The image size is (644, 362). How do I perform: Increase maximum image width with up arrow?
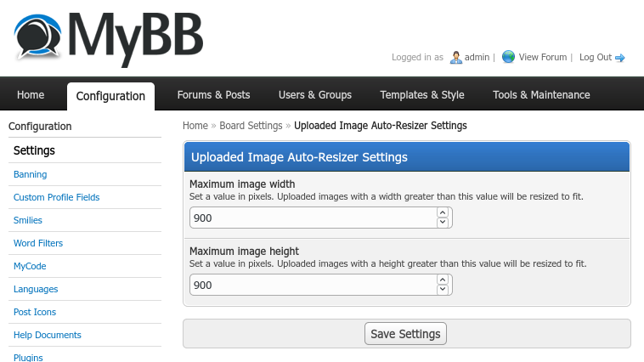coord(442,212)
